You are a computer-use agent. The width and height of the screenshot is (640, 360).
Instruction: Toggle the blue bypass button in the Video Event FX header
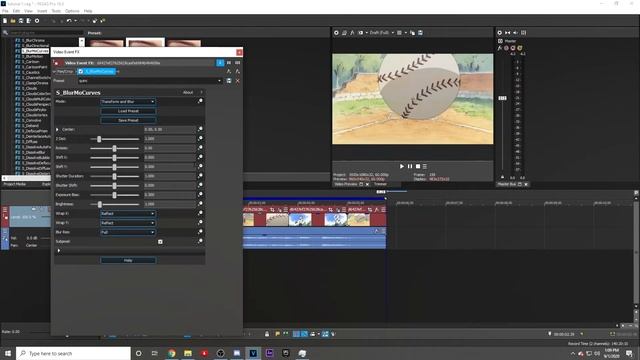coord(220,62)
